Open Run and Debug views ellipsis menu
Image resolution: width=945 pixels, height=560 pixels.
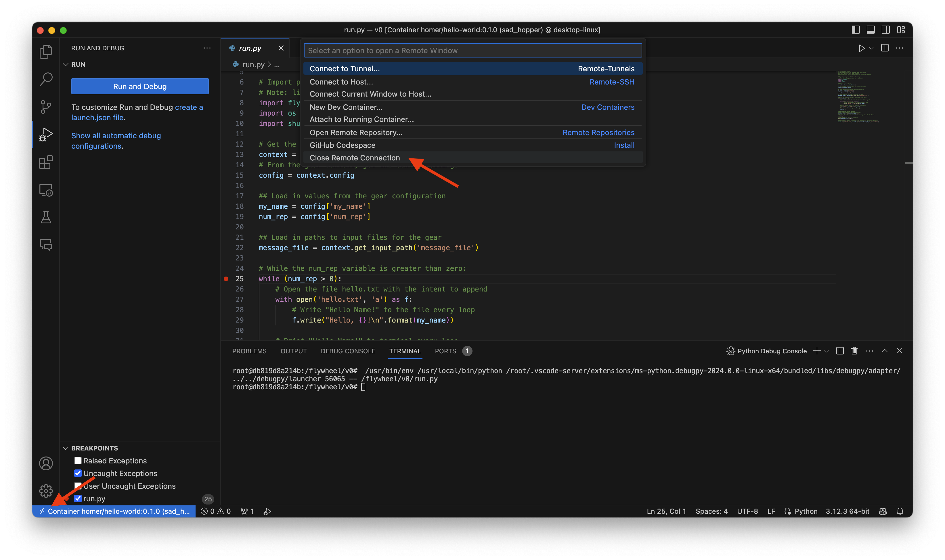point(207,48)
